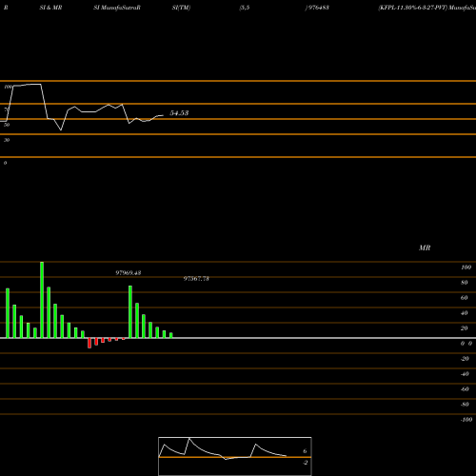Click the tallest green histogram bar
476x476 pixels.
[42, 300]
